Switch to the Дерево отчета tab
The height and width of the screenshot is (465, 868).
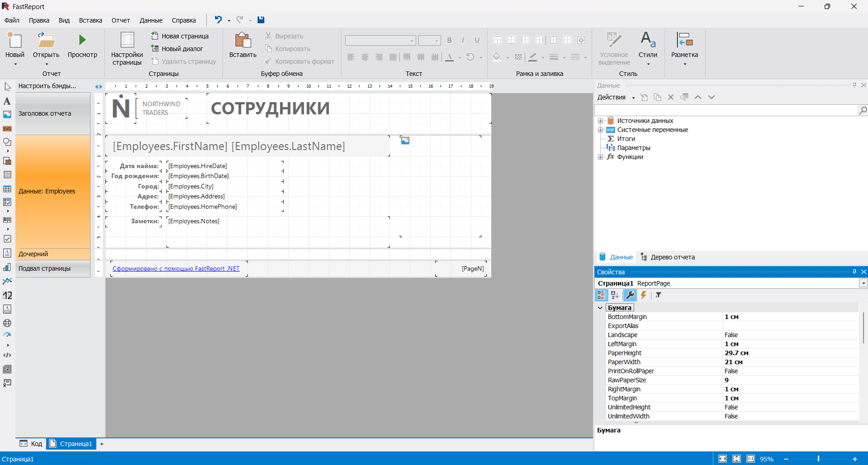(x=668, y=257)
